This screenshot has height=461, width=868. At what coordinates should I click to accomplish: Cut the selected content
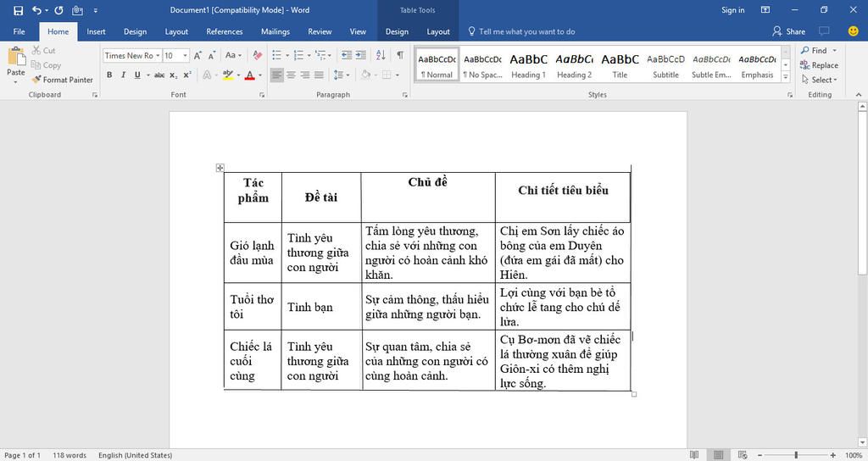[x=44, y=50]
